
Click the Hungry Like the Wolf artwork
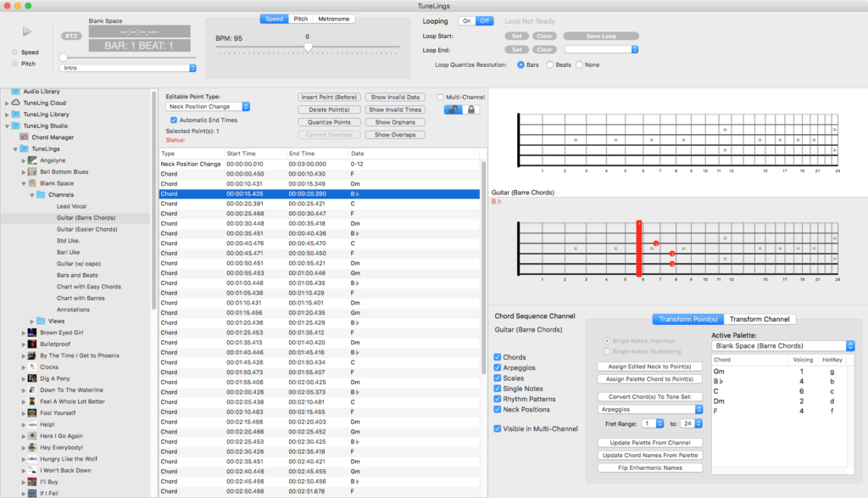32,459
